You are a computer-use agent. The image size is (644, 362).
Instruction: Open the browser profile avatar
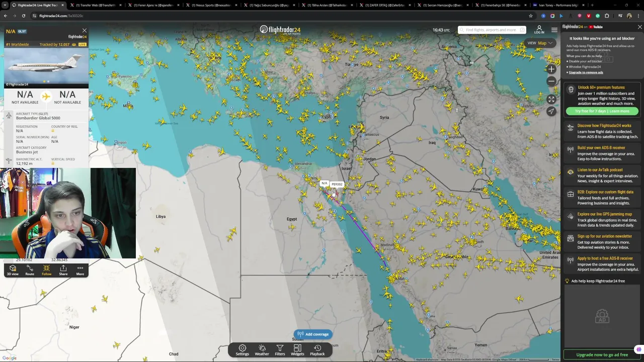pos(629,16)
